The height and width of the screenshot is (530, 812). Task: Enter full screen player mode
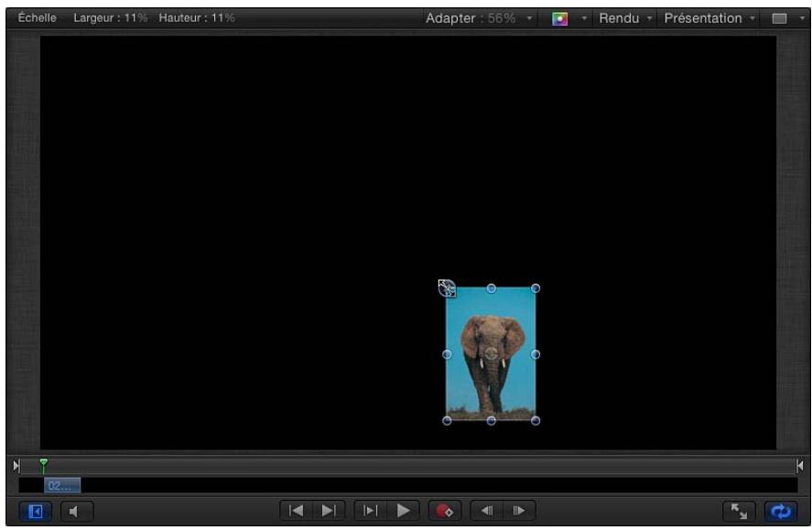pyautogui.click(x=739, y=512)
